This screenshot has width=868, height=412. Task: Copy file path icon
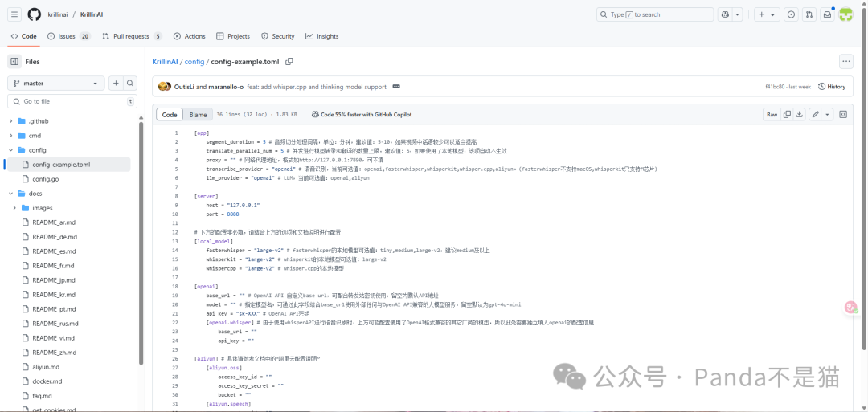click(x=289, y=61)
